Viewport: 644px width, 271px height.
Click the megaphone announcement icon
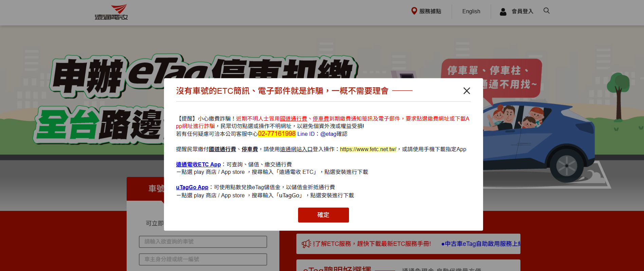(306, 244)
